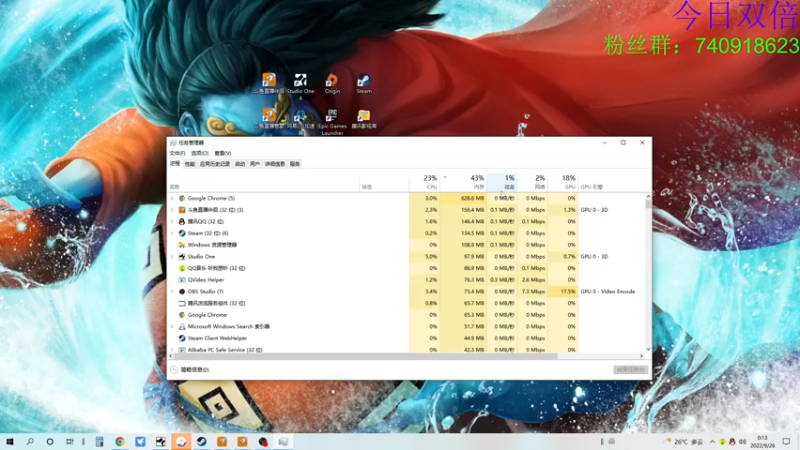Click the Steam (32 位) process icon
Screen dimensions: 800x450
coord(182,233)
